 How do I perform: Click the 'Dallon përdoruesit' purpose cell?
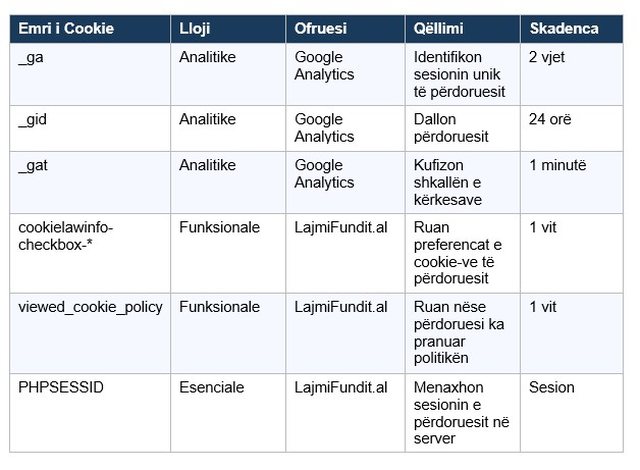click(x=463, y=129)
